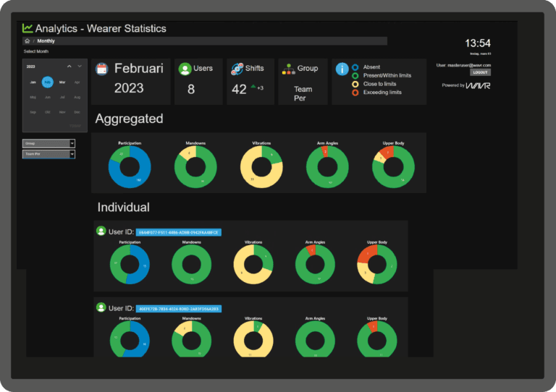Click the first user's blue ID badge
Screen dimensions: 556x392
179,232
